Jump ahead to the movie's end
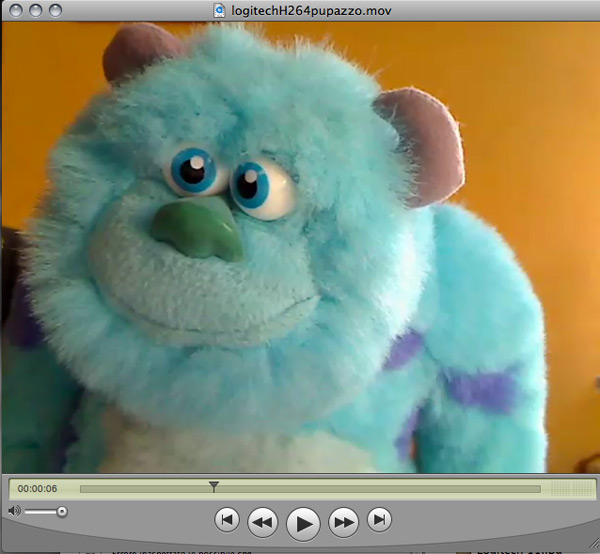Image resolution: width=600 pixels, height=554 pixels. click(379, 520)
